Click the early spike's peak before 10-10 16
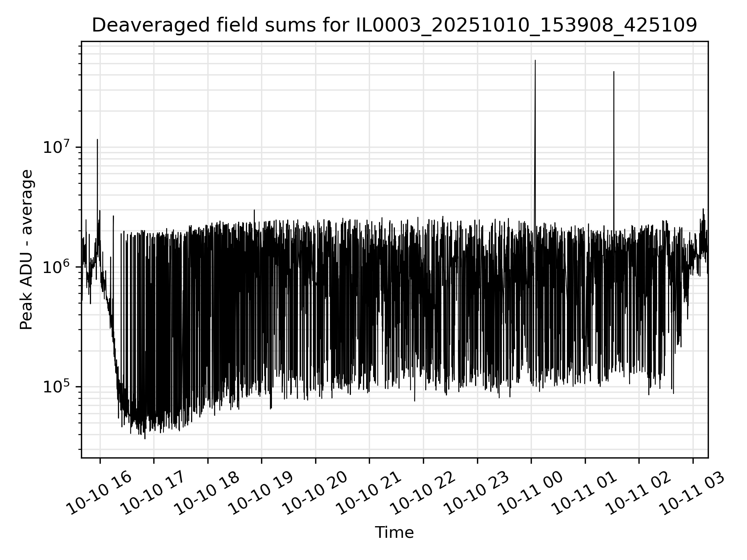The image size is (747, 560). coord(97,140)
